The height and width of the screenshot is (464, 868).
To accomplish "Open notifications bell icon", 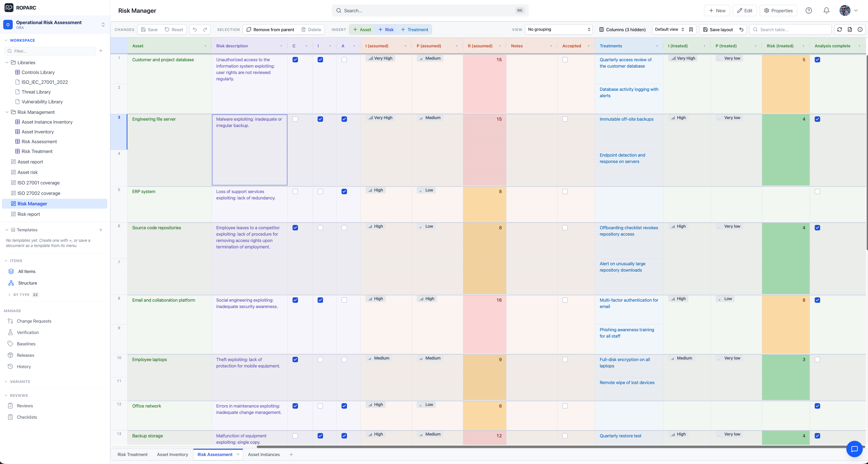I will 827,10.
